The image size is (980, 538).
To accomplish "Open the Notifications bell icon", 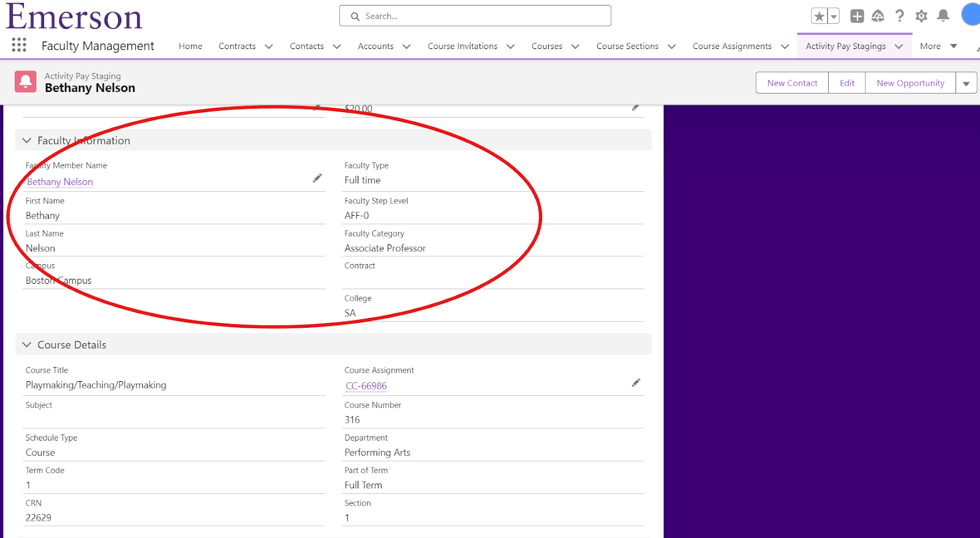I will coord(943,16).
